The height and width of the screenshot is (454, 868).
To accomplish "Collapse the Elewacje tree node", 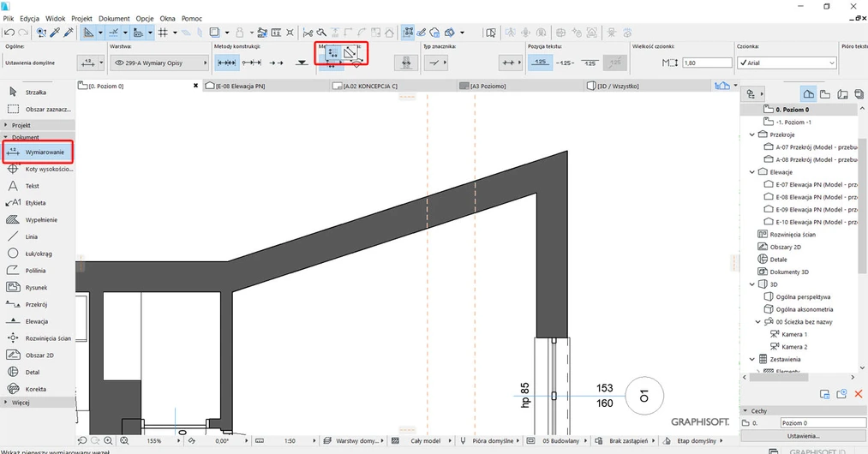I will pyautogui.click(x=751, y=172).
